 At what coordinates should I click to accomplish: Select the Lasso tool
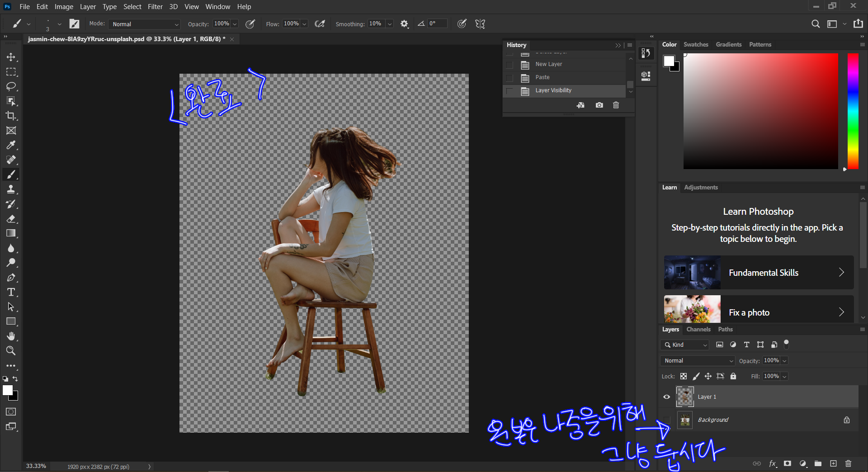point(11,86)
